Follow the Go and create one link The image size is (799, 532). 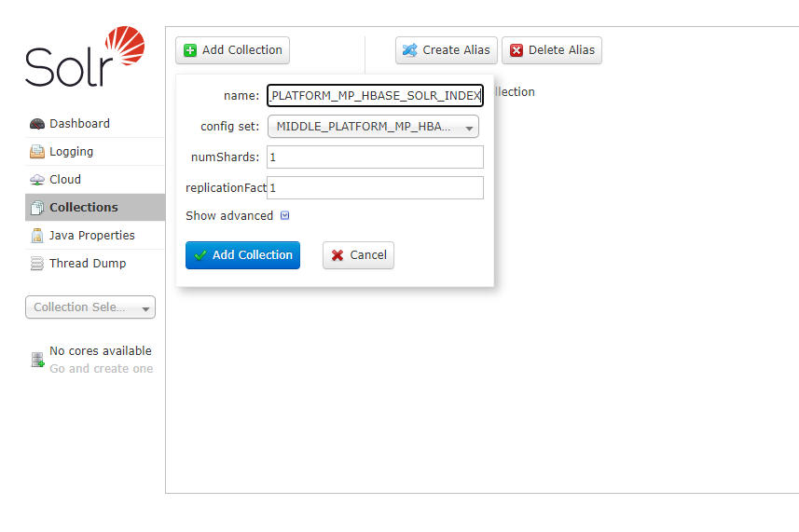click(102, 369)
